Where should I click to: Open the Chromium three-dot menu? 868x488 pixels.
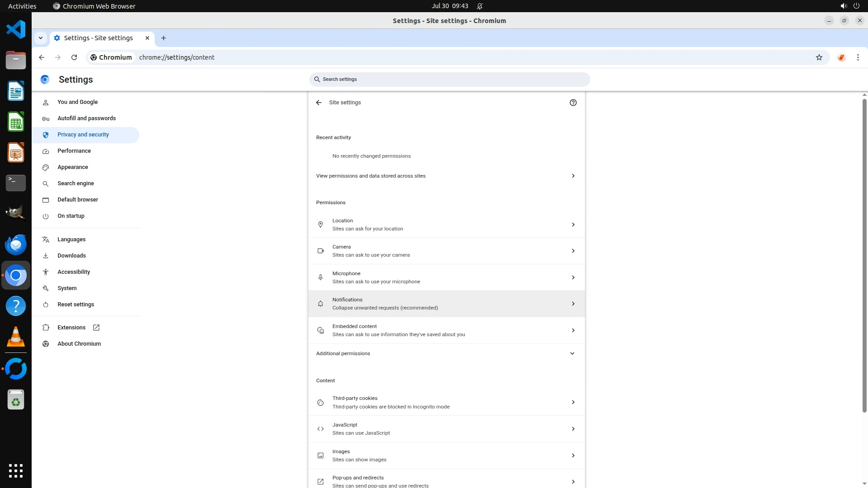coord(858,57)
